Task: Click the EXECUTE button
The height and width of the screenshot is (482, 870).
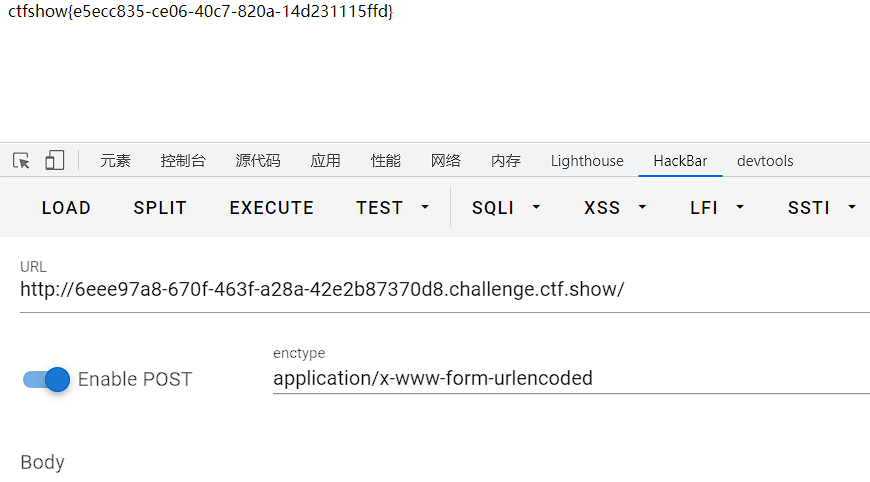Action: 271,207
